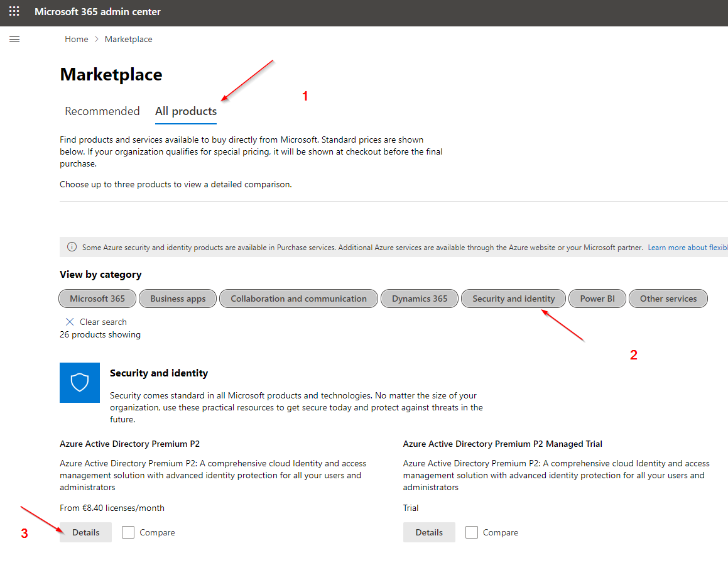Viewport: 728px width, 570px height.
Task: Show the Other services category
Action: pyautogui.click(x=668, y=299)
